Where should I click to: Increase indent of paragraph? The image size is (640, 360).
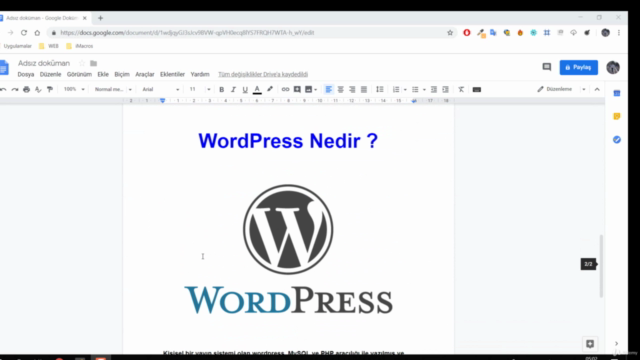click(445, 89)
